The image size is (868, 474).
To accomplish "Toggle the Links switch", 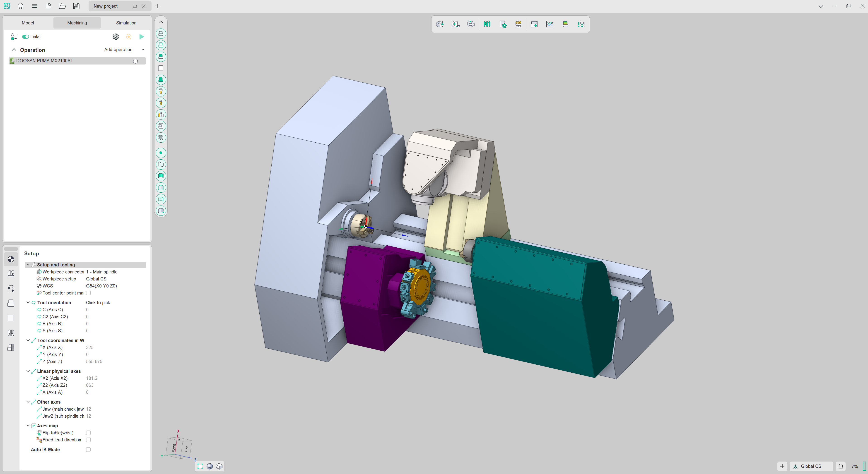I will pyautogui.click(x=26, y=37).
